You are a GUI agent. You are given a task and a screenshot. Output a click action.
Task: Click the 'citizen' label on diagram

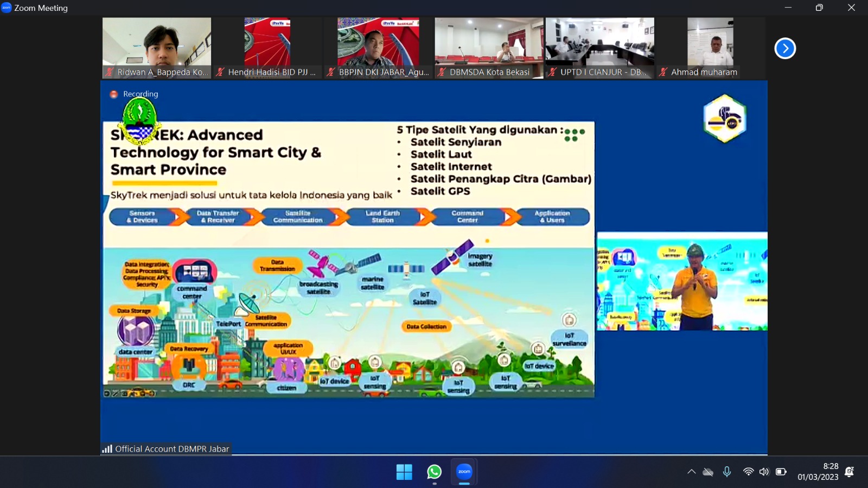286,388
